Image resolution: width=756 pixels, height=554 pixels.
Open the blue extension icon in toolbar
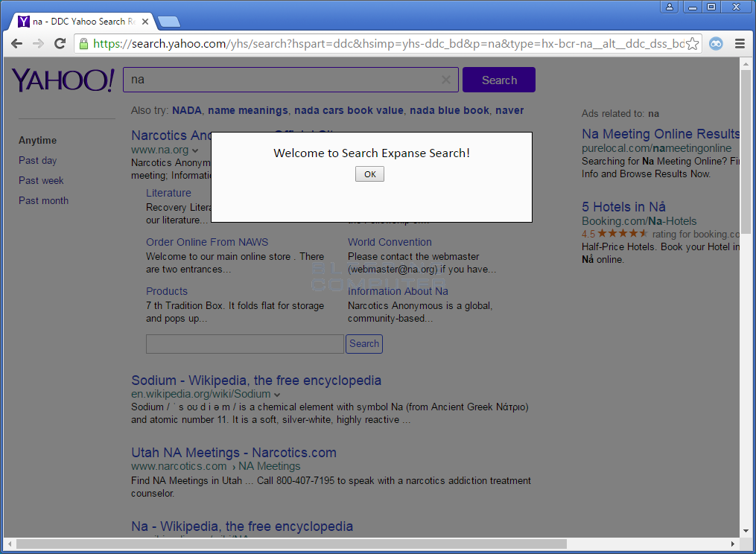[716, 44]
